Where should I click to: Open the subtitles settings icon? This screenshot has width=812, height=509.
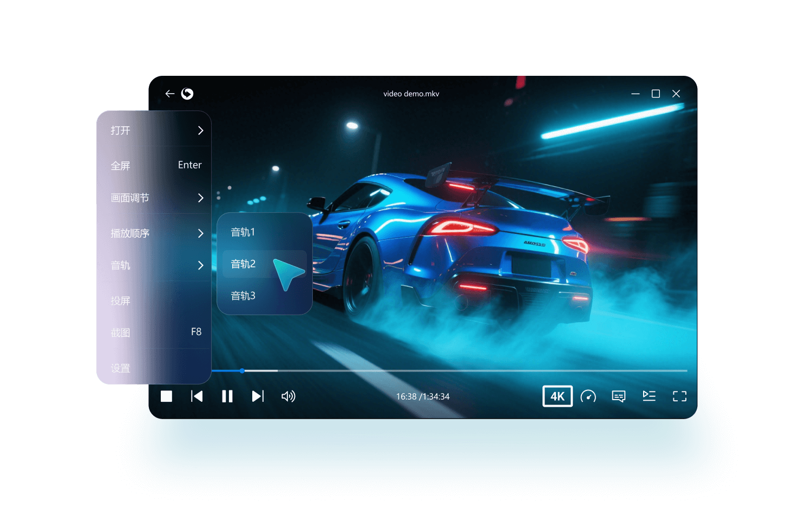(618, 396)
